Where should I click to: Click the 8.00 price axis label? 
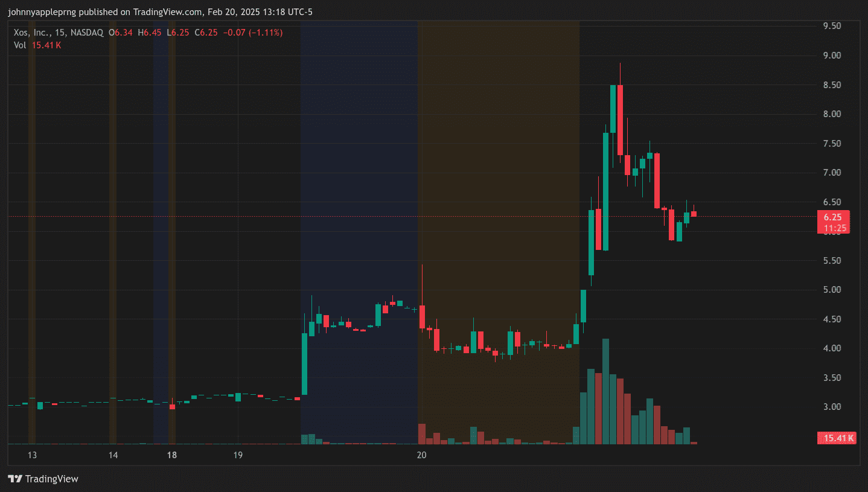[x=832, y=114]
